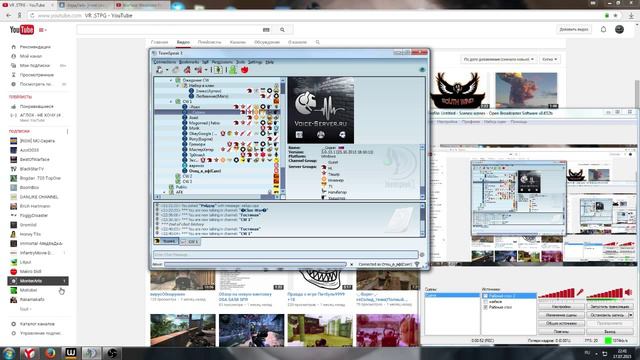Toggle third desktop source checkbox in OBS
This screenshot has height=360, width=640.
pos(485,307)
